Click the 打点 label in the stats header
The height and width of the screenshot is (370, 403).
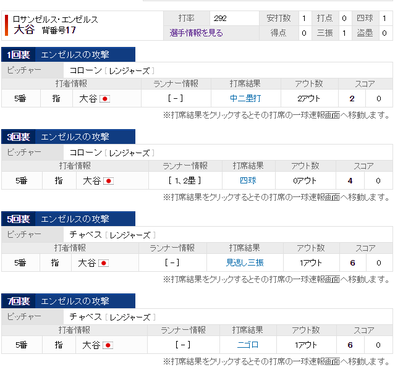coord(324,18)
